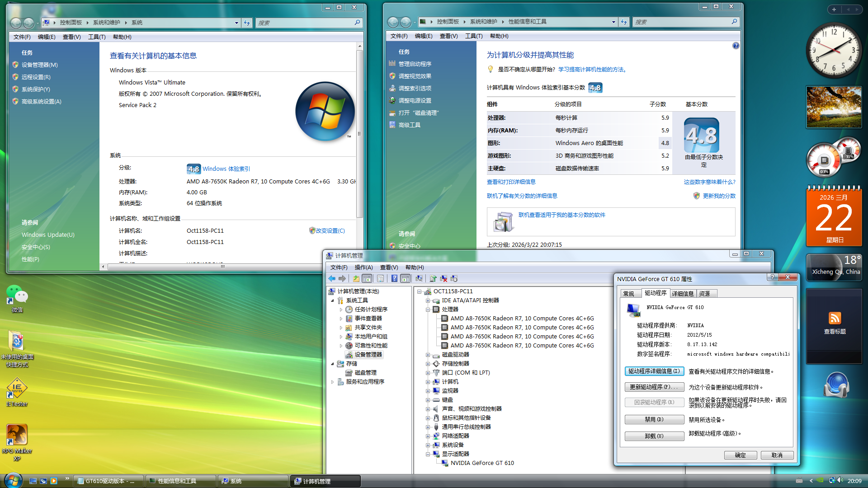Viewport: 868px width, 488px height.
Task: Click the 驱动程序详细信息 button
Action: tap(654, 371)
